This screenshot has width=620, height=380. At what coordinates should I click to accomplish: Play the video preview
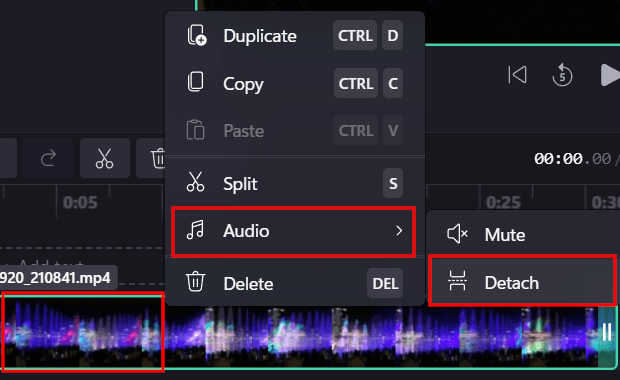click(x=609, y=75)
